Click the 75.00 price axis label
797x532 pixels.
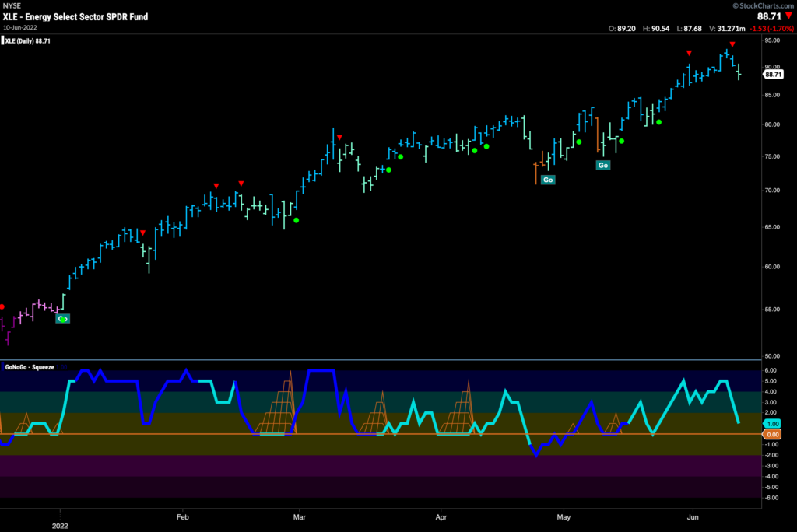pos(772,156)
